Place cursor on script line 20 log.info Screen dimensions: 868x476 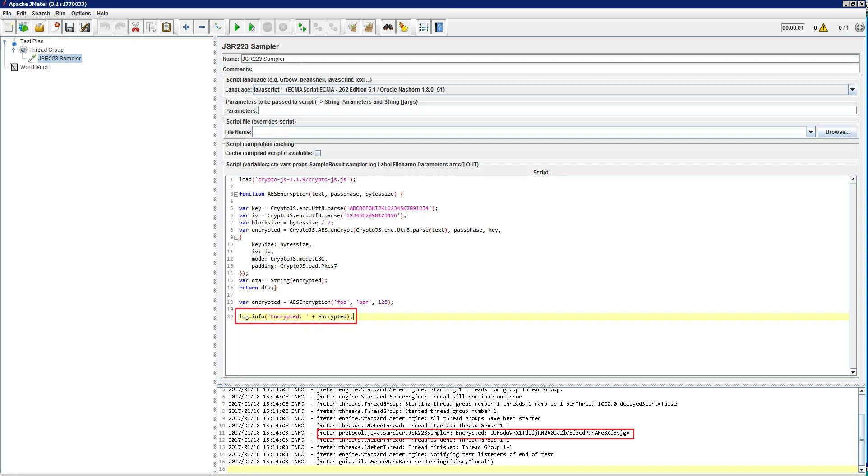click(296, 316)
